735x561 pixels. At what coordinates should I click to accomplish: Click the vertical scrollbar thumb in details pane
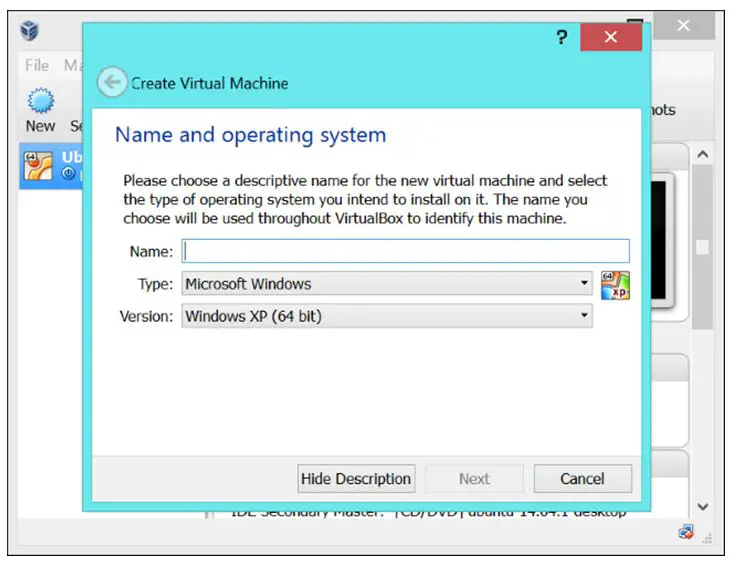[702, 247]
